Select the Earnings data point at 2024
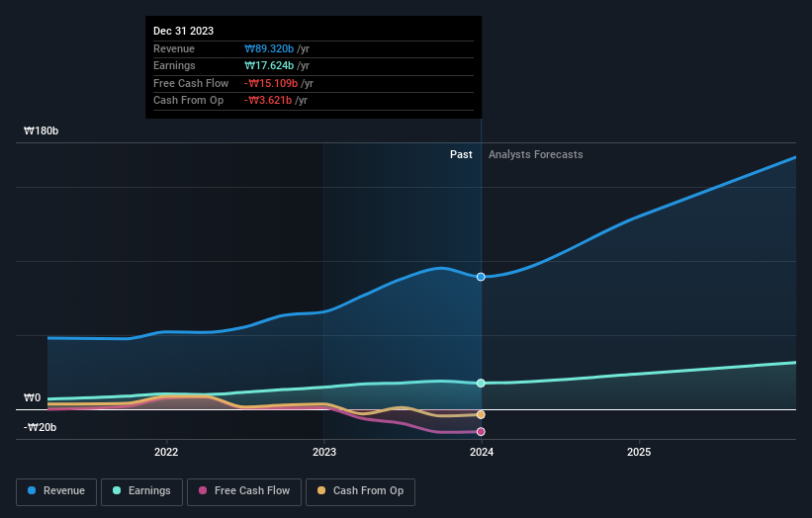Image resolution: width=812 pixels, height=518 pixels. tap(481, 383)
